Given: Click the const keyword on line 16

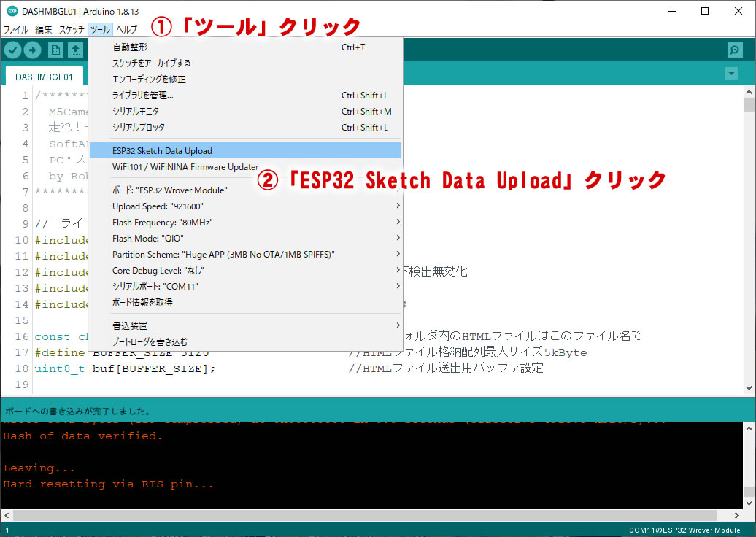Looking at the screenshot, I should coord(52,336).
